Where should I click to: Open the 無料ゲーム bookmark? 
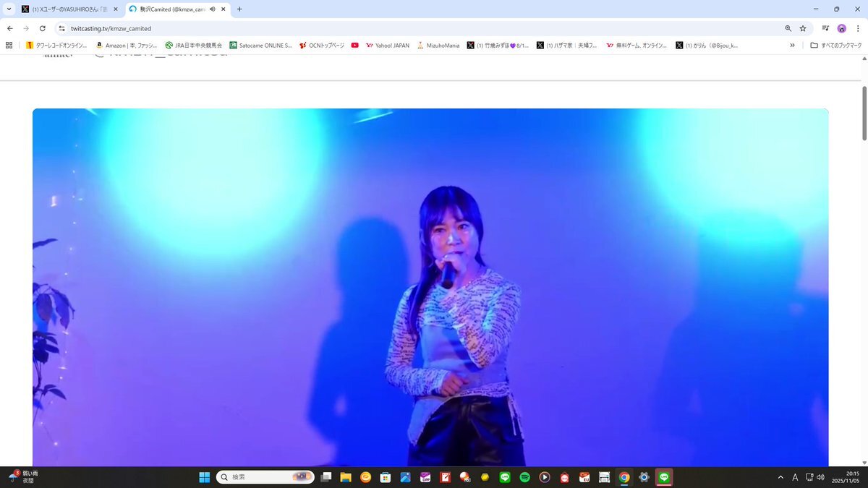637,45
